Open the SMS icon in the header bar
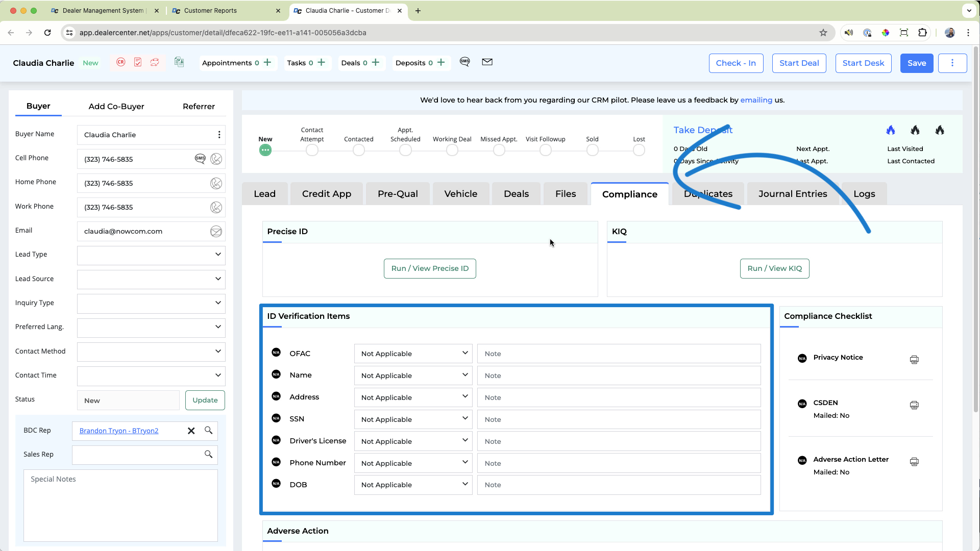 (x=465, y=62)
